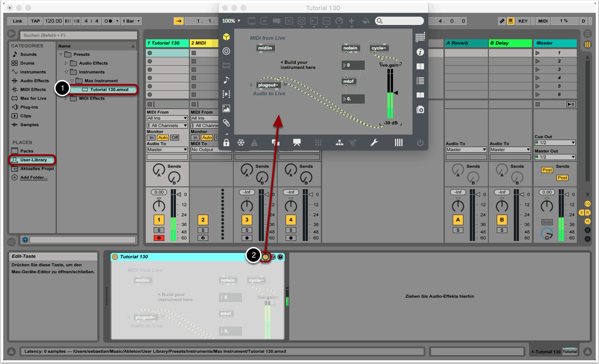Click the presentation mode icon in Max
The height and width of the screenshot is (364, 599).
point(297,142)
